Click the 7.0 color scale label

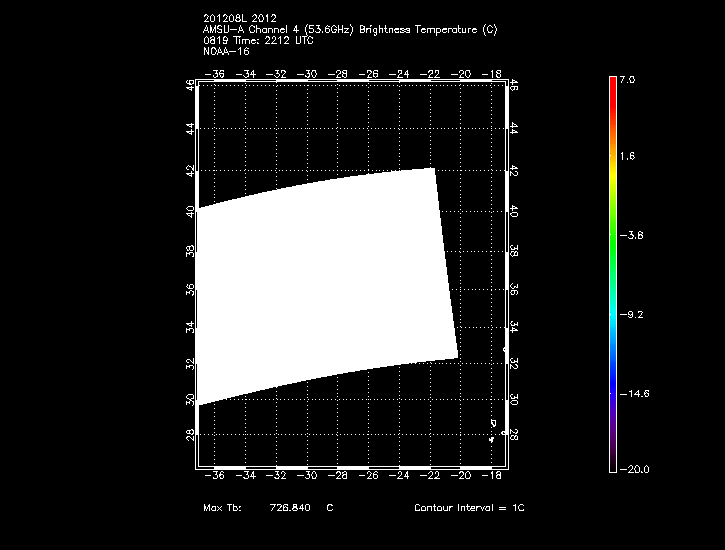point(628,78)
